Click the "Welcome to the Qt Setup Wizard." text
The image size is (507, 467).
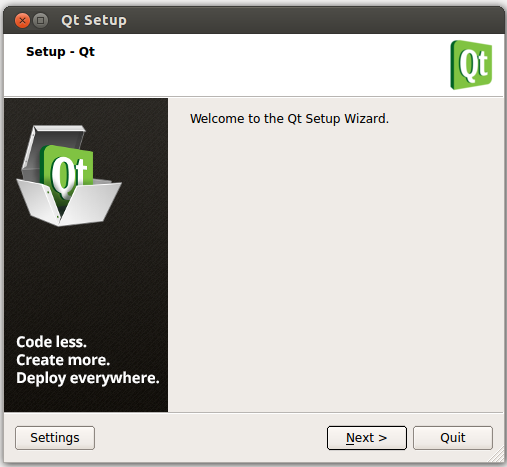tap(289, 119)
